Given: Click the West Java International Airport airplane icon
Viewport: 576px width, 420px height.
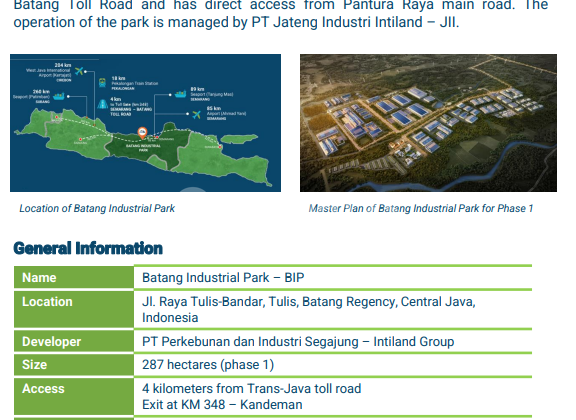Looking at the screenshot, I should click(x=79, y=71).
